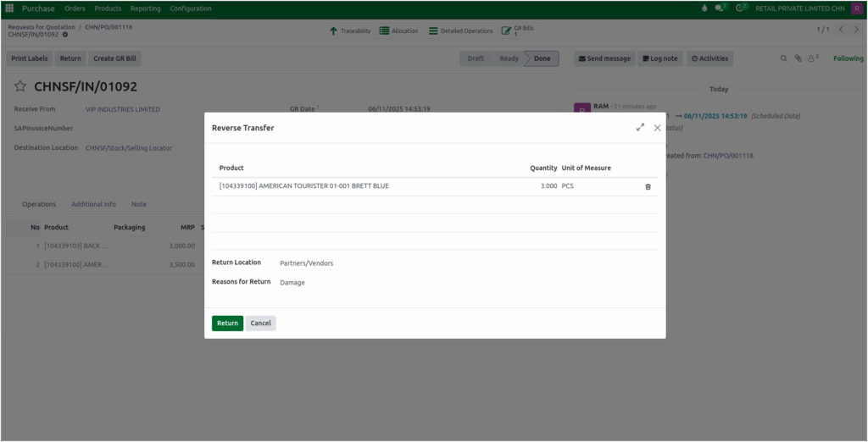Click the Log note button

659,58
